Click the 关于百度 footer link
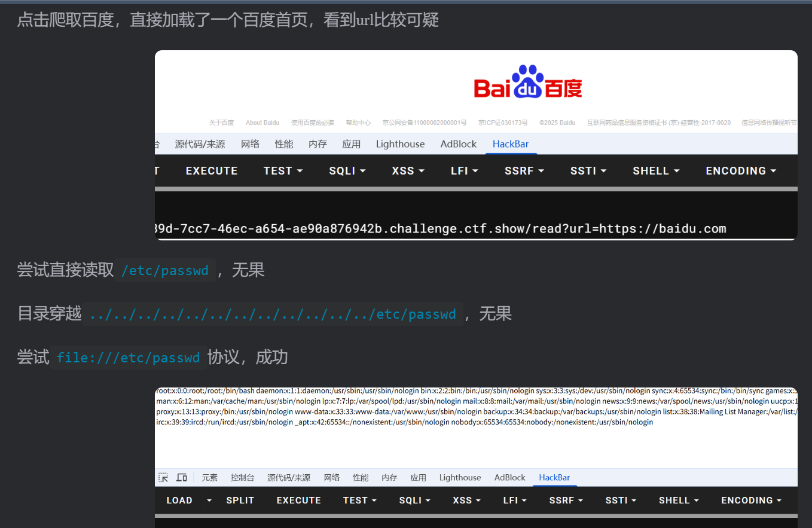The width and height of the screenshot is (812, 528). [221, 123]
